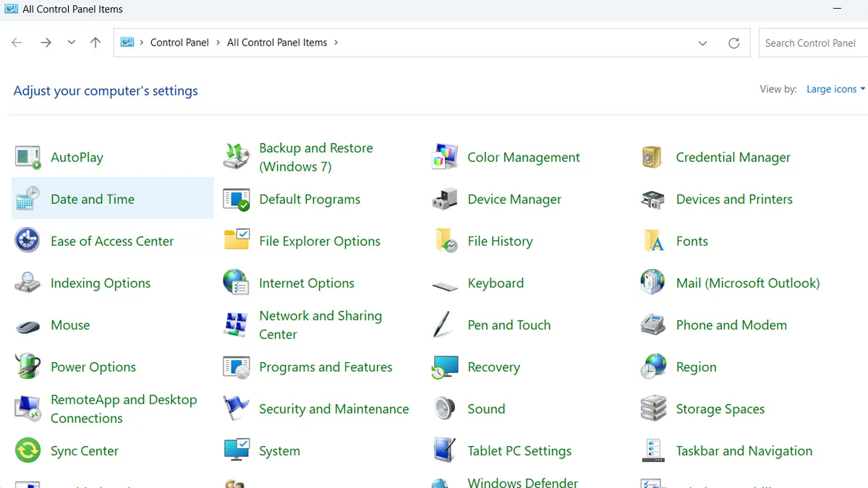Open the Power Options battery icon

pyautogui.click(x=27, y=367)
